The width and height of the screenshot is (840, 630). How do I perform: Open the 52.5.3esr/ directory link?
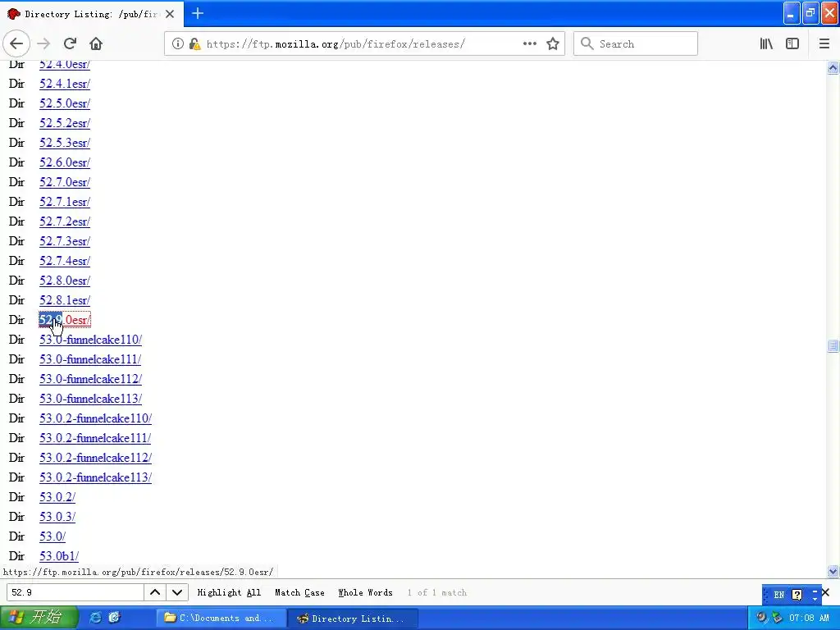(65, 143)
